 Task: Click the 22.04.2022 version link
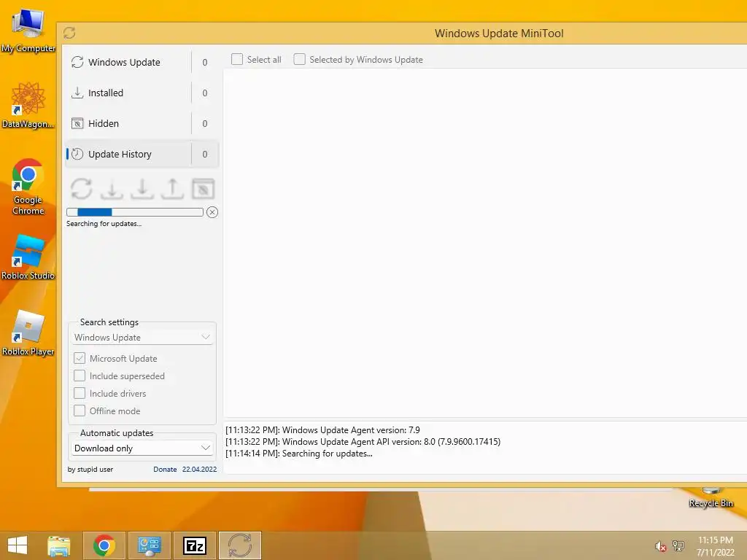point(199,469)
